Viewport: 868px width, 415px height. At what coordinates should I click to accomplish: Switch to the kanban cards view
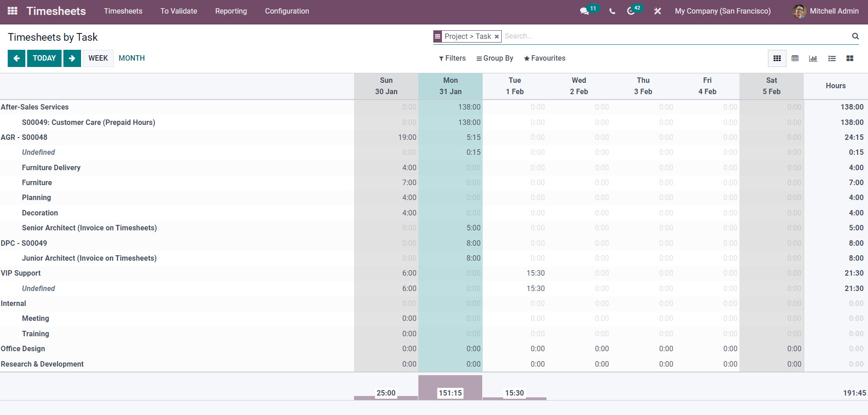tap(850, 58)
